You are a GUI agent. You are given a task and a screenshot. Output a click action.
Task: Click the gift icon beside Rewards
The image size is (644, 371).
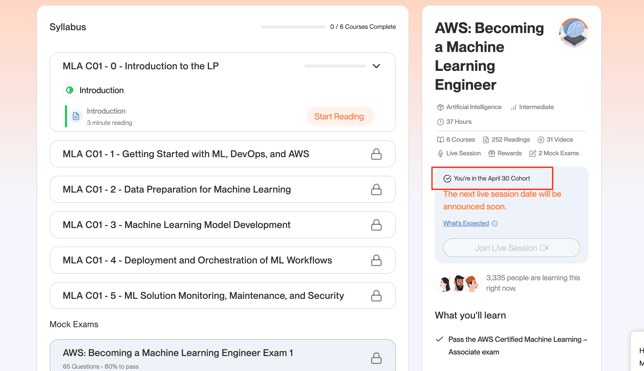pyautogui.click(x=492, y=153)
